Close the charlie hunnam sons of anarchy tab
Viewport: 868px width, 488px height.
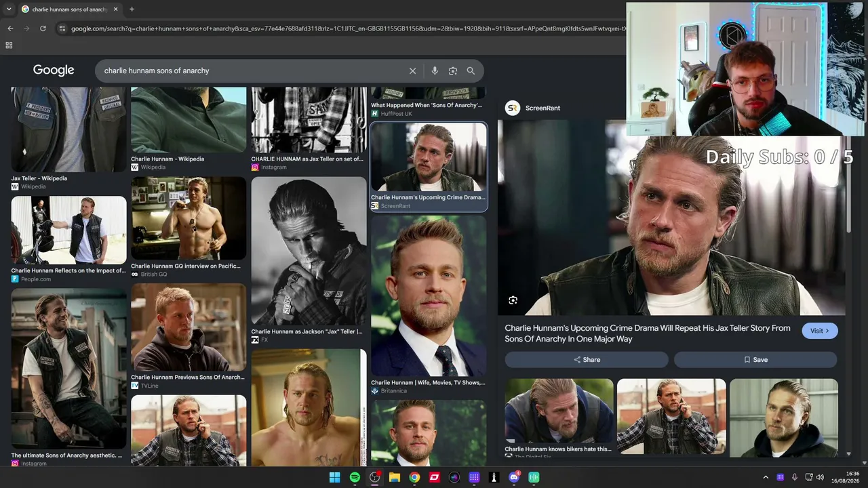tap(115, 9)
